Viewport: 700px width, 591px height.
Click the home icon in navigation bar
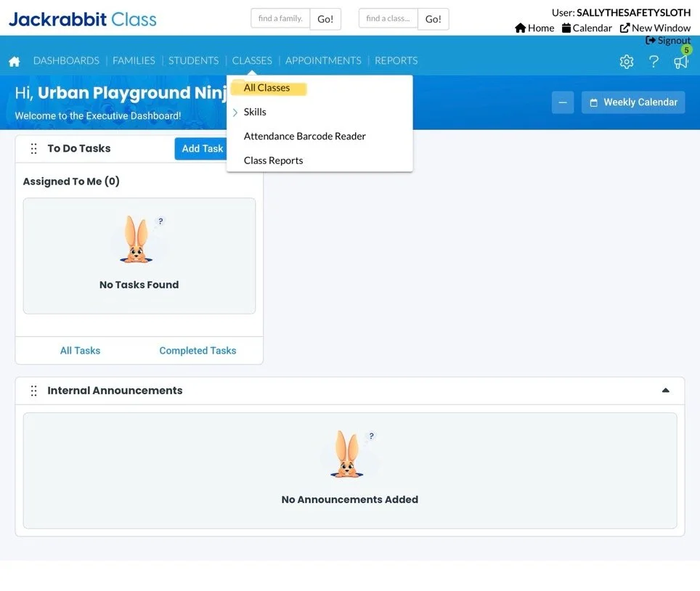(x=15, y=61)
